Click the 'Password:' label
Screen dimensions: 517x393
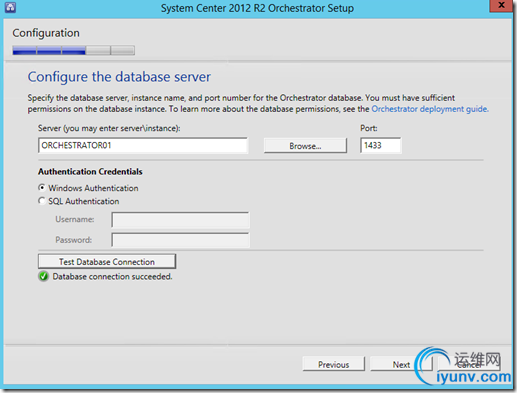73,240
